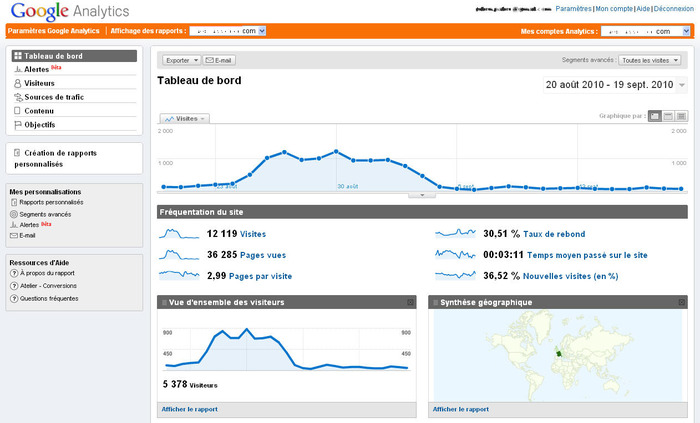Image resolution: width=700 pixels, height=423 pixels.
Task: Open the Visites graph metric tab
Action: [184, 118]
